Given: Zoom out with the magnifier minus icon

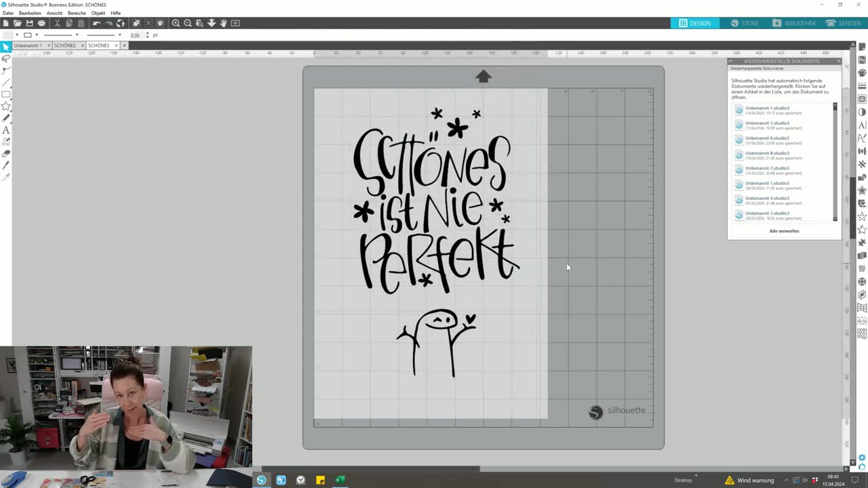Looking at the screenshot, I should tap(188, 23).
